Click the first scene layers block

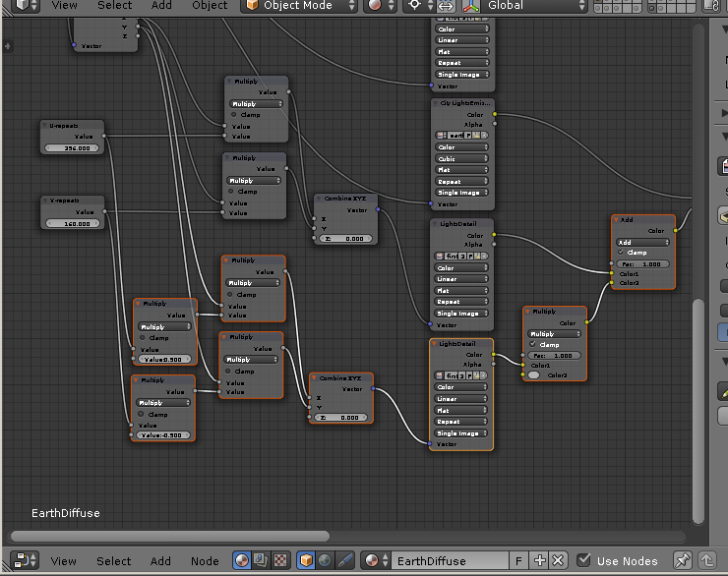tap(618, 6)
